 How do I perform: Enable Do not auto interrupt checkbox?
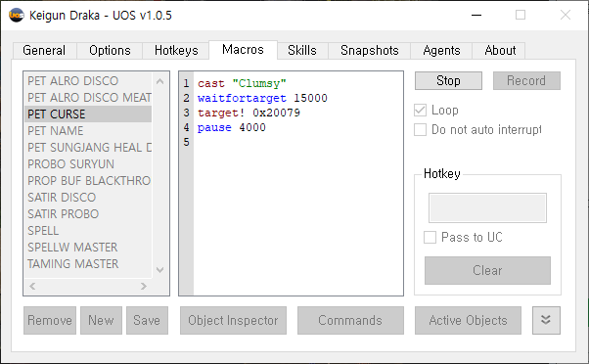[421, 129]
